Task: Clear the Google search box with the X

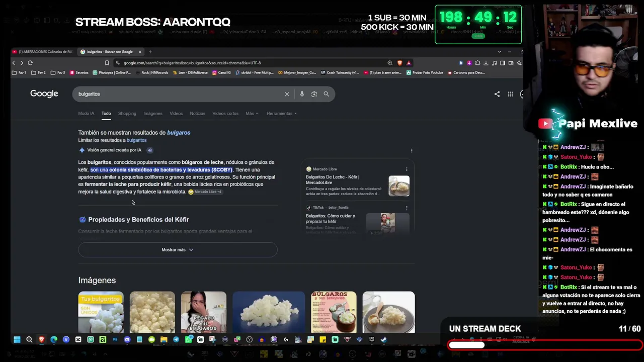Action: point(287,94)
